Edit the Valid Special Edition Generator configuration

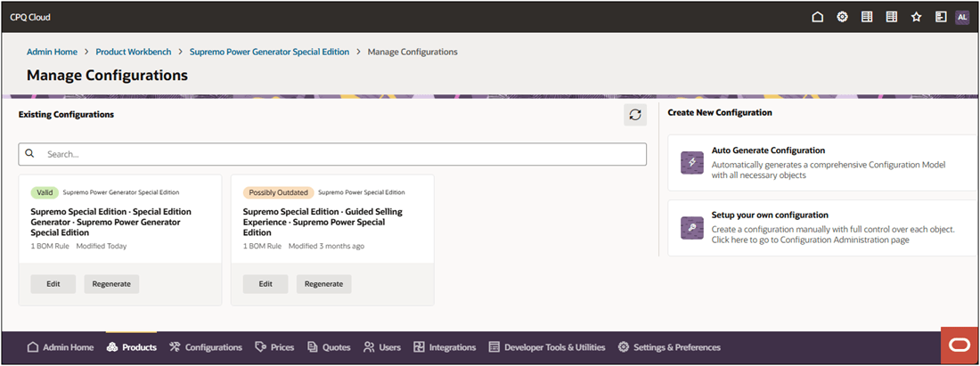[53, 283]
